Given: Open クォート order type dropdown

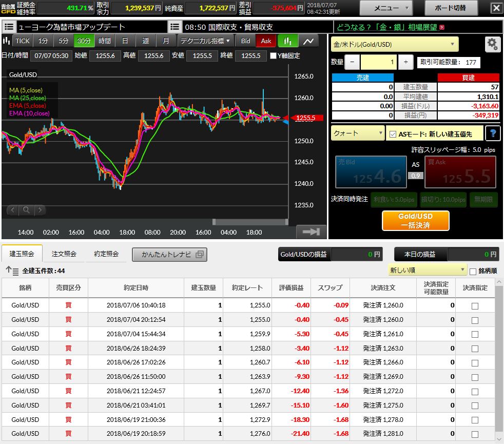Looking at the screenshot, I should (x=357, y=133).
